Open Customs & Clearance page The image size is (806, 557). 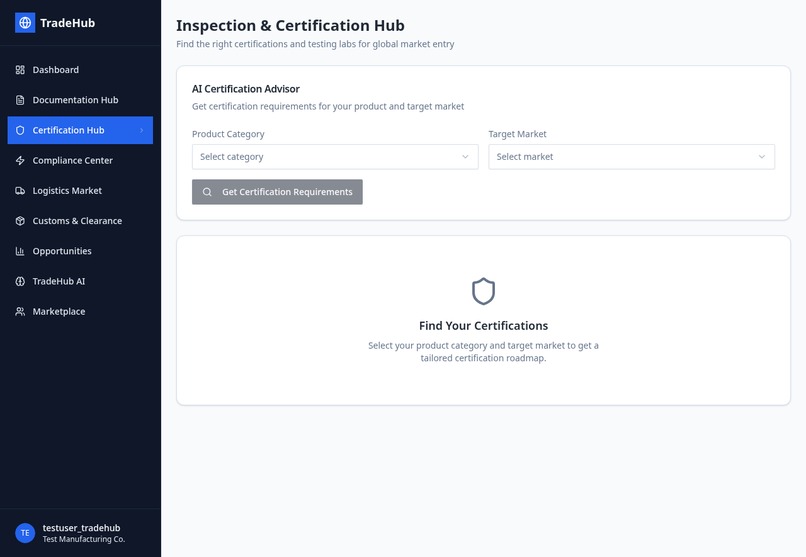pyautogui.click(x=80, y=221)
